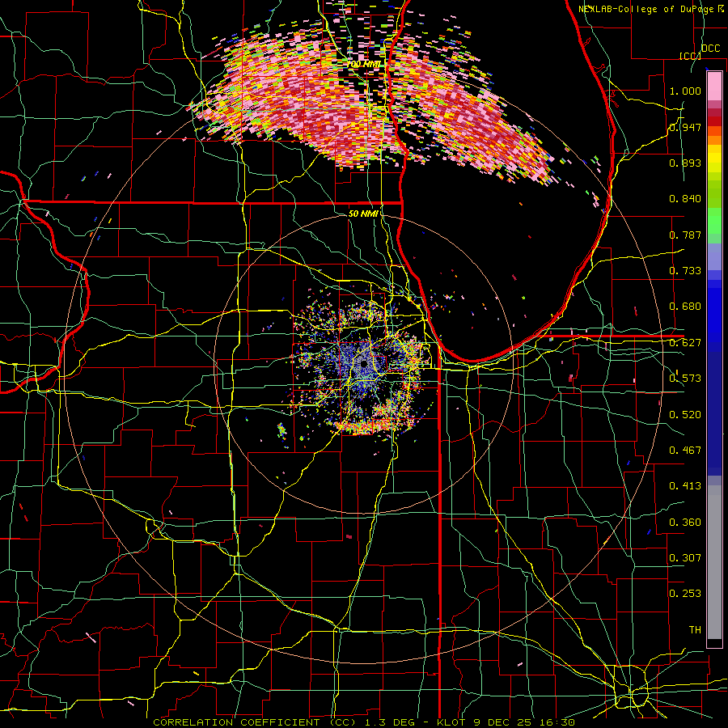728x728 pixels.
Task: Click the 0.413 scale value
Action: coord(685,486)
